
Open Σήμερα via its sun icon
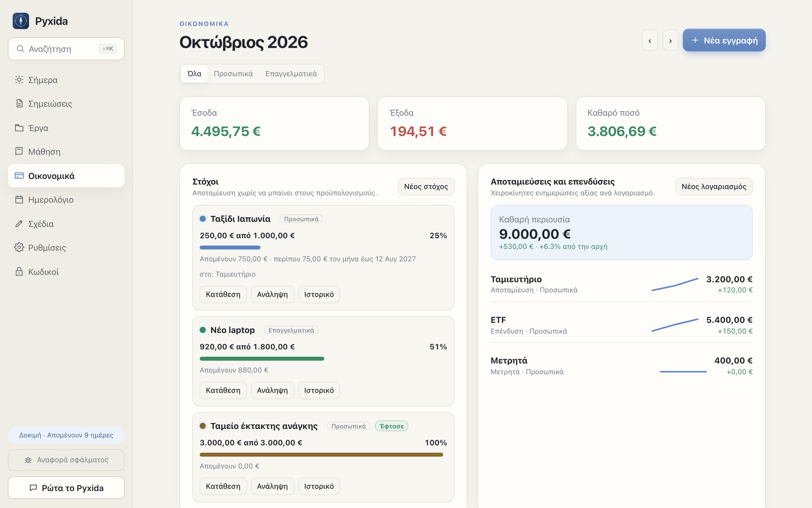point(19,80)
